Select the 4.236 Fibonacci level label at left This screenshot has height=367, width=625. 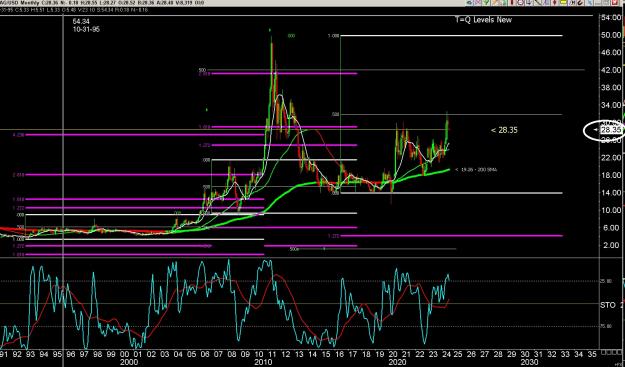pos(19,135)
